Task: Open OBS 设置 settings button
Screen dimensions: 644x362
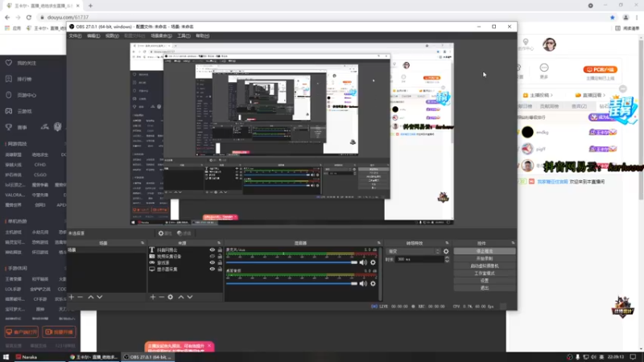Action: (x=485, y=281)
